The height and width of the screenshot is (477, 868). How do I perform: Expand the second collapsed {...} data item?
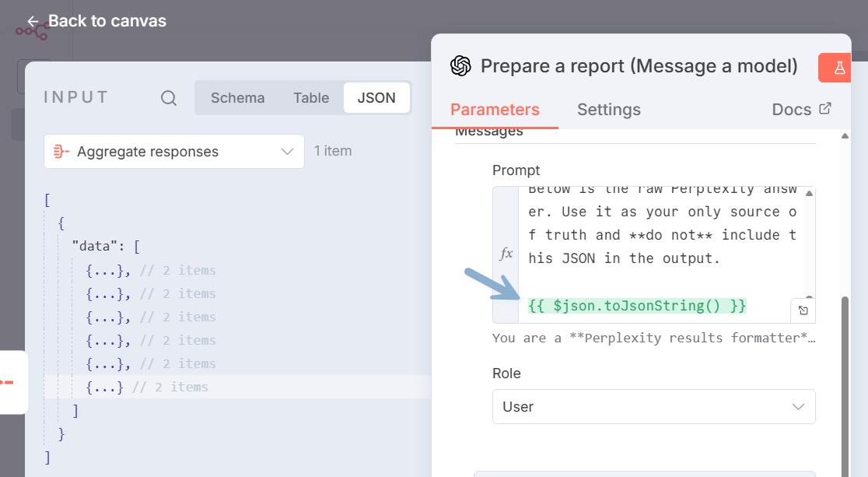[x=107, y=293]
